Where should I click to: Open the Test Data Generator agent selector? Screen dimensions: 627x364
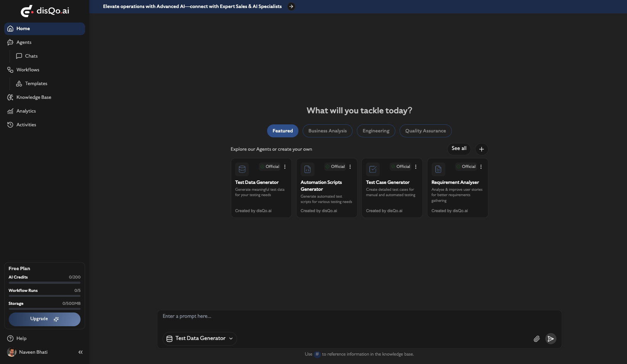pyautogui.click(x=199, y=338)
